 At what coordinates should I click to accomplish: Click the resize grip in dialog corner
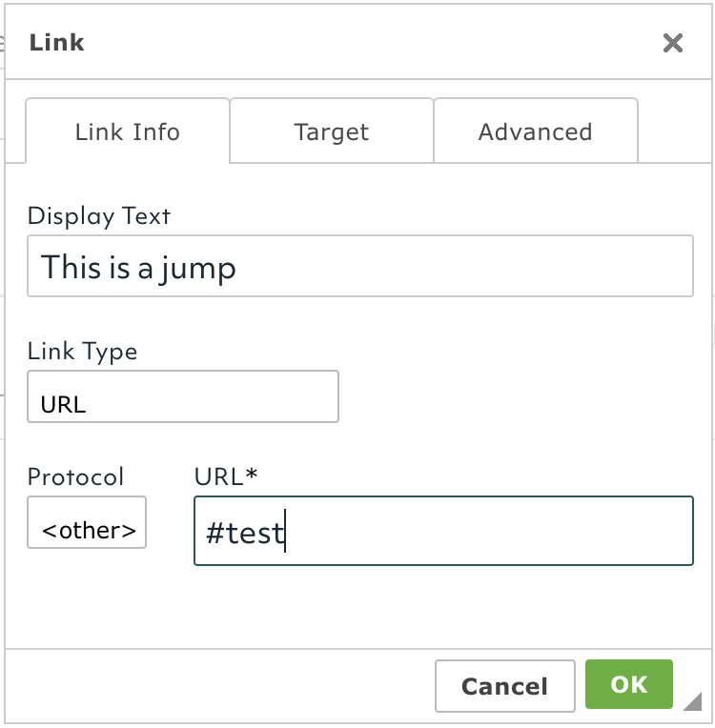(x=691, y=702)
